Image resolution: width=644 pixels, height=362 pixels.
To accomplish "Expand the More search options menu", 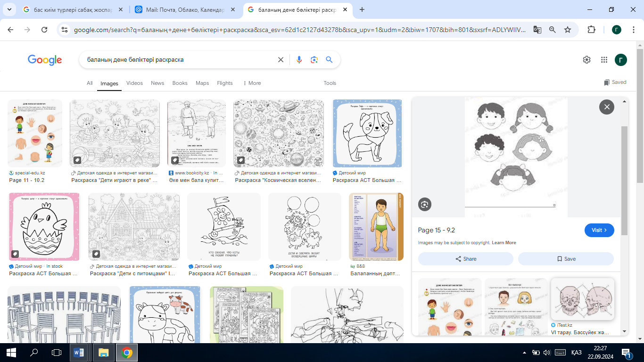I will pos(252,83).
